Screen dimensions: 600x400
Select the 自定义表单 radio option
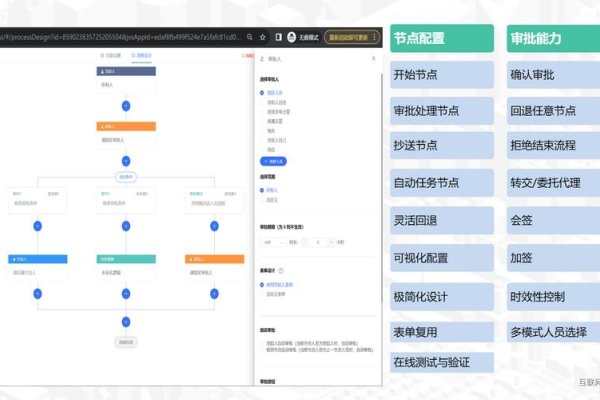pos(263,294)
